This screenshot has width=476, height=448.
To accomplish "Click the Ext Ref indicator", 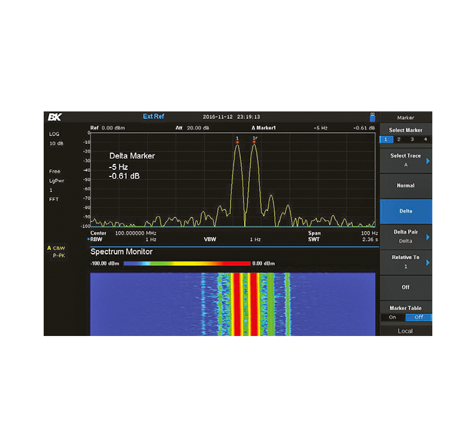I will click(x=153, y=116).
